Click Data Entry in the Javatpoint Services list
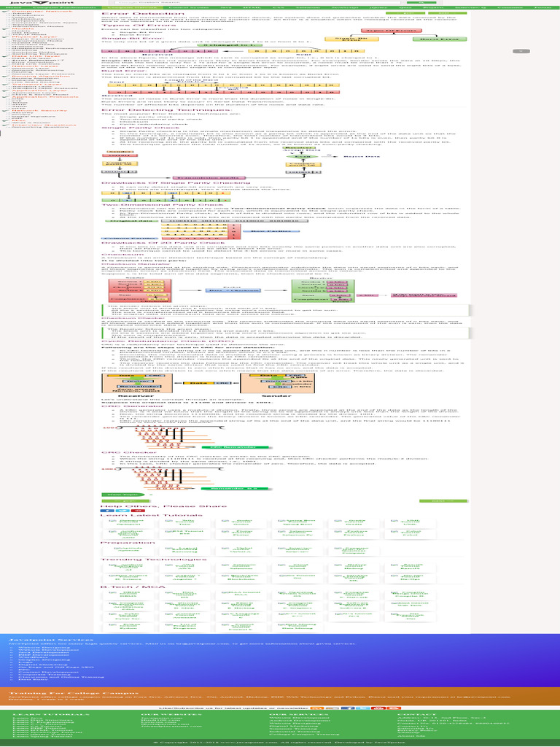The image size is (560, 747). (33, 680)
